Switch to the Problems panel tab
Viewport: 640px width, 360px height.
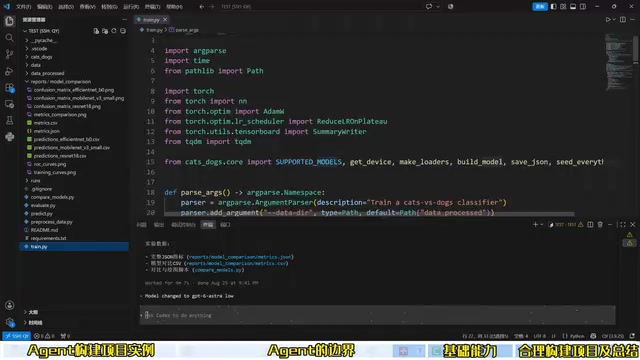click(141, 225)
